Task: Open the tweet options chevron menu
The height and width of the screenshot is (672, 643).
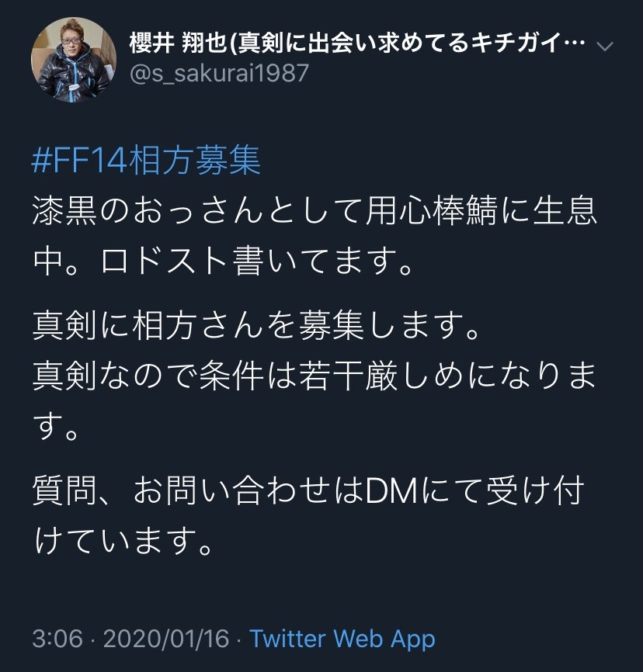Action: (605, 46)
